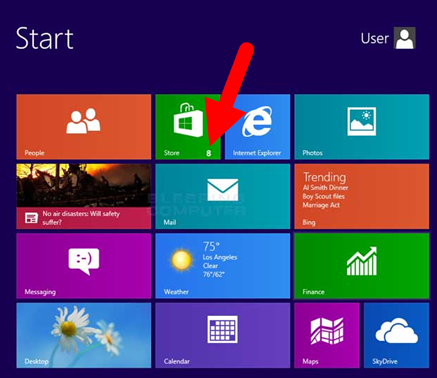This screenshot has height=378, width=437.
Task: Open the Calendar tile
Action: click(x=223, y=335)
